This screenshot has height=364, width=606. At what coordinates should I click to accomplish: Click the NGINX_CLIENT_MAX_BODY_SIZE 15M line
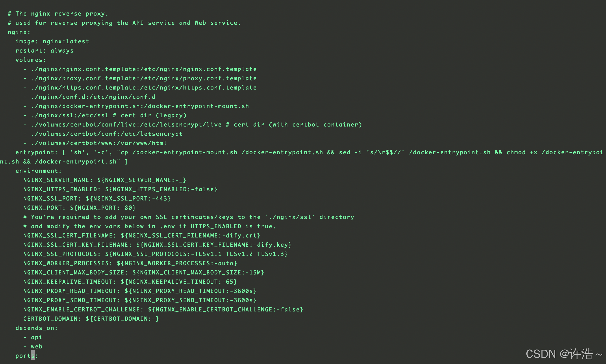[x=144, y=273]
